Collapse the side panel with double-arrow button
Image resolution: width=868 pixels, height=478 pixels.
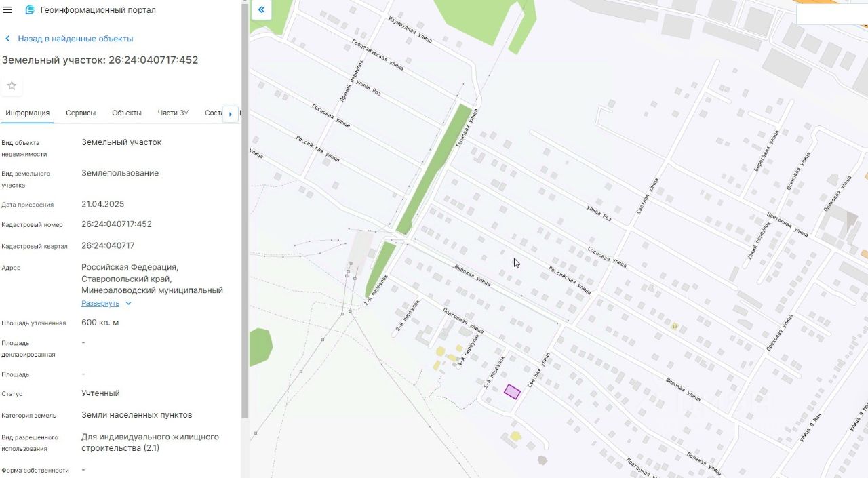tap(261, 10)
